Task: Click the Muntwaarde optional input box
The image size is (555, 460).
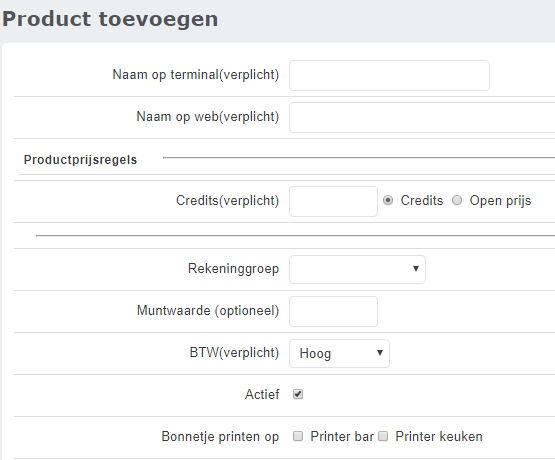Action: pyautogui.click(x=333, y=311)
